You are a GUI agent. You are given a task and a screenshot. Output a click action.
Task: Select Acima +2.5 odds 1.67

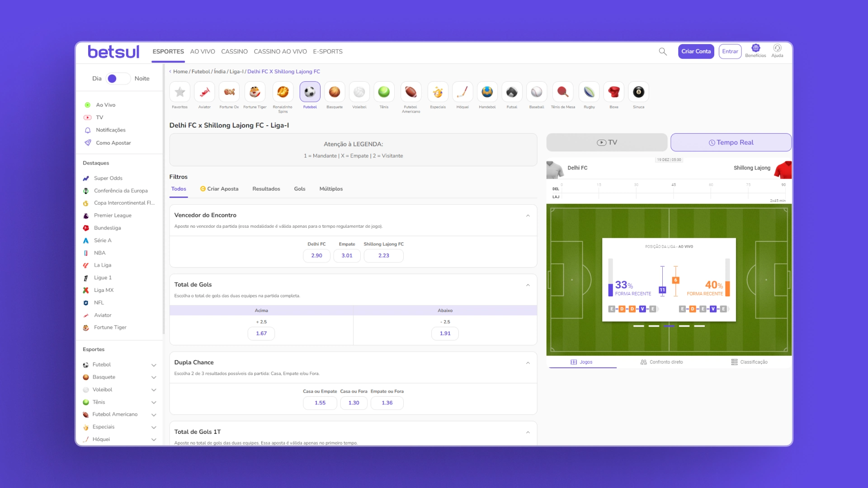pos(261,333)
